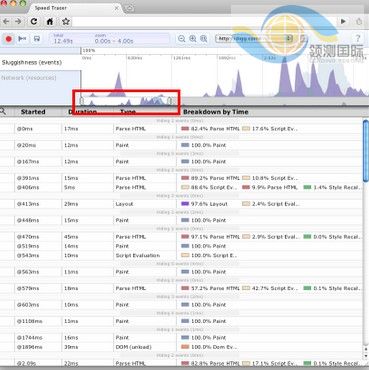Viewport: 369px width, 370px height.
Task: Select the Paint event at @563ms
Action: [x=182, y=272]
